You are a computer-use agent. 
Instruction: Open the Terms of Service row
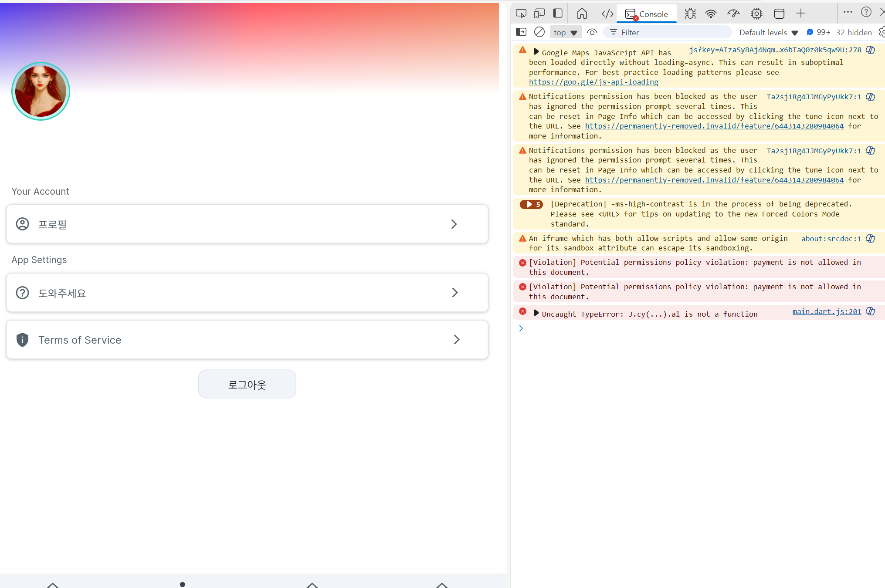coord(247,340)
